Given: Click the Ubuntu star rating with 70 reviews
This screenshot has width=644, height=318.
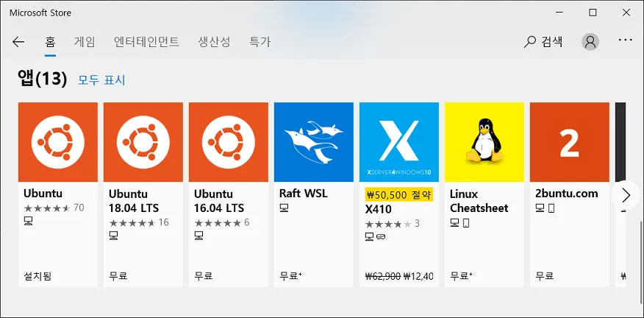Looking at the screenshot, I should (54, 208).
